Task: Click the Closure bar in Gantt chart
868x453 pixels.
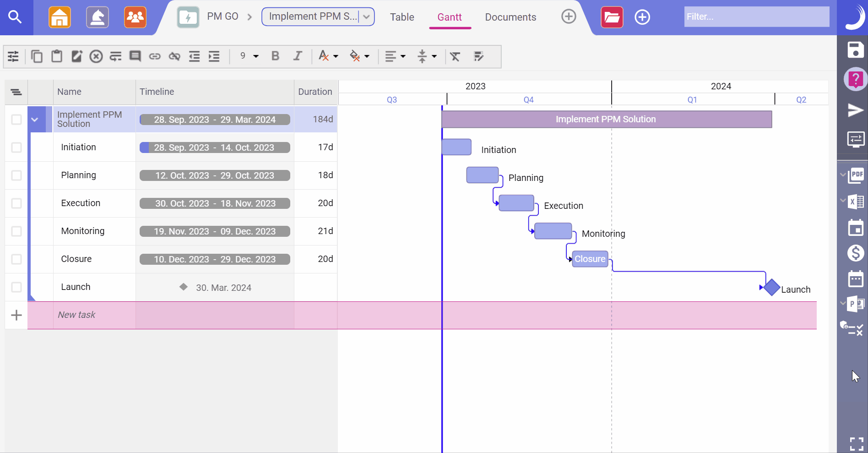Action: click(x=590, y=259)
